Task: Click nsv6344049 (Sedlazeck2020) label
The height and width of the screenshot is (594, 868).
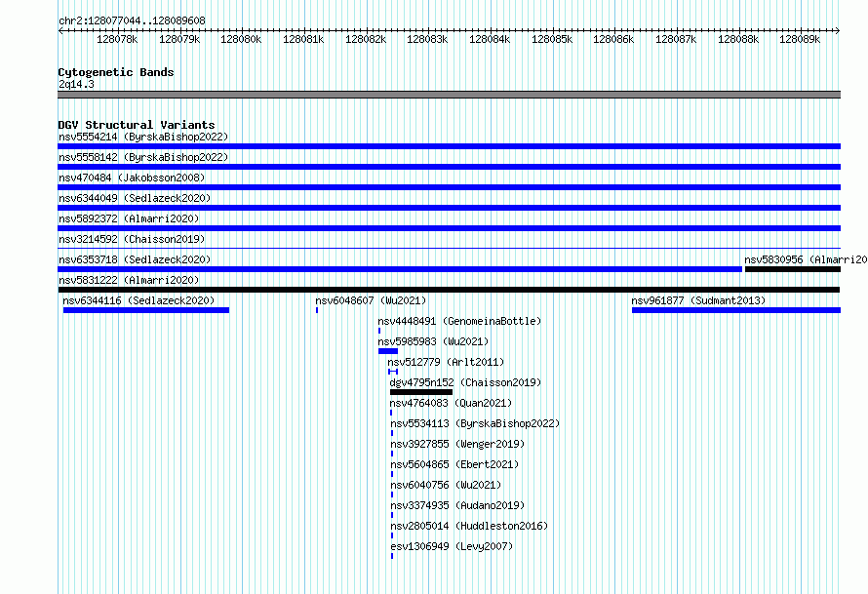Action: coord(135,198)
